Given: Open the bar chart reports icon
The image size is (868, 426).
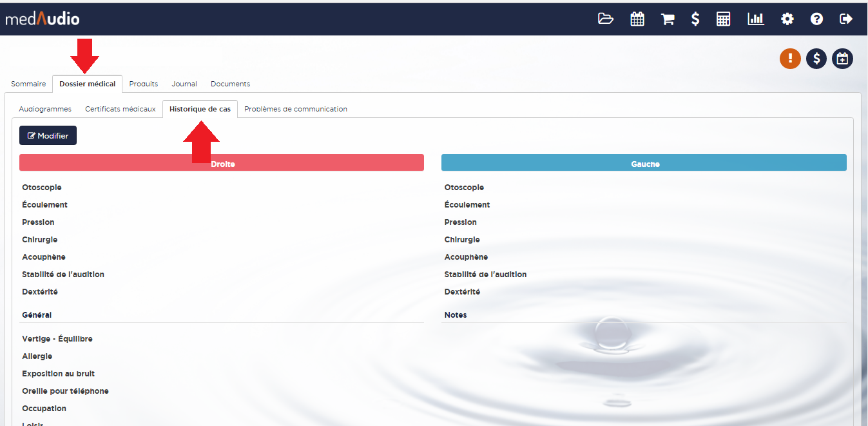Looking at the screenshot, I should (x=755, y=19).
